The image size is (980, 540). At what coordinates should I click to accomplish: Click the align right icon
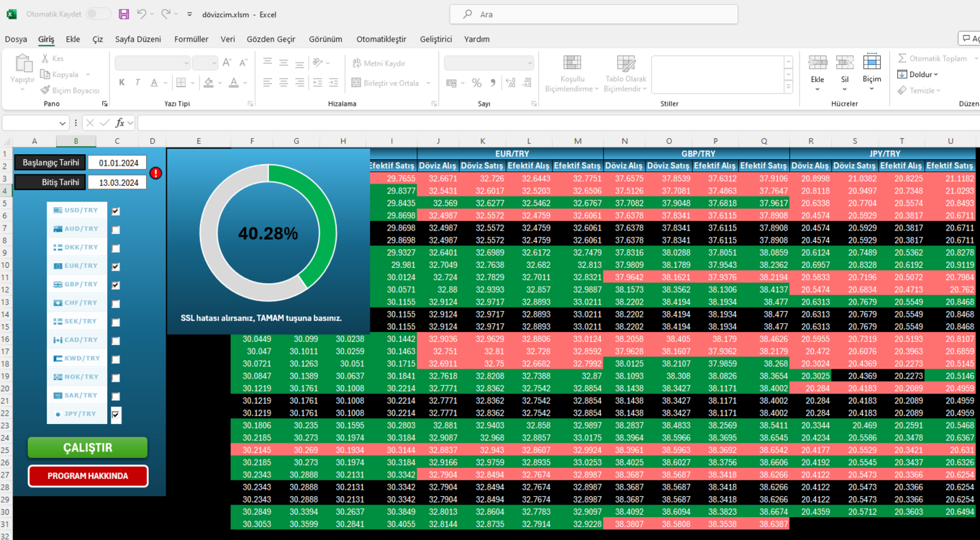(299, 83)
